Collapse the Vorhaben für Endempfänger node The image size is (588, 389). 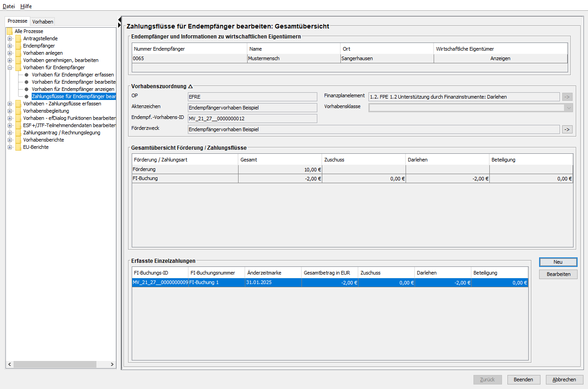coord(10,67)
